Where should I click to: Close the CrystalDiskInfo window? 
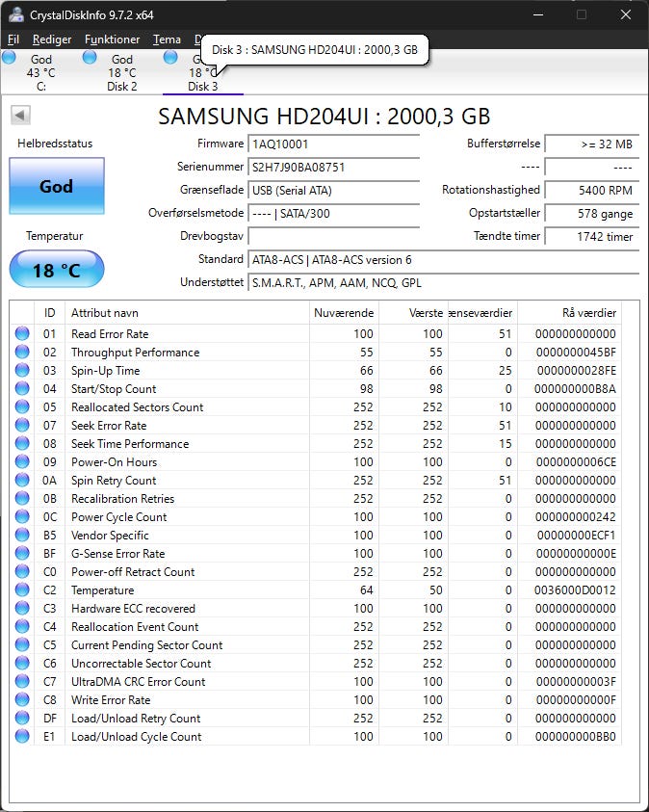click(x=626, y=14)
